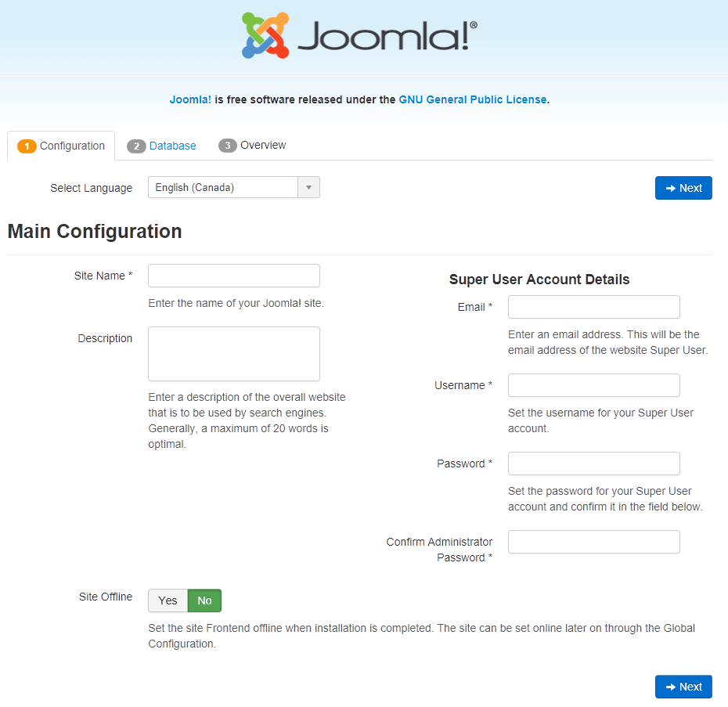
Task: Click the Username input field
Action: (594, 385)
